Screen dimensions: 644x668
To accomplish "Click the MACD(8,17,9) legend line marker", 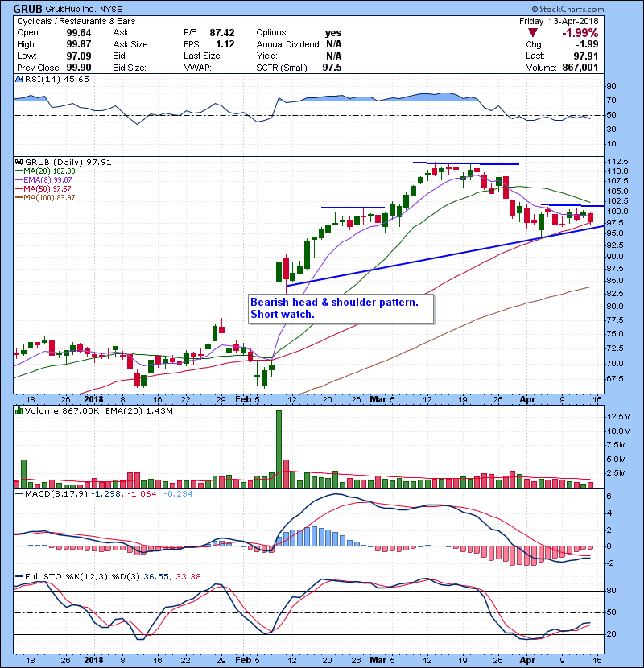I will 19,494.
